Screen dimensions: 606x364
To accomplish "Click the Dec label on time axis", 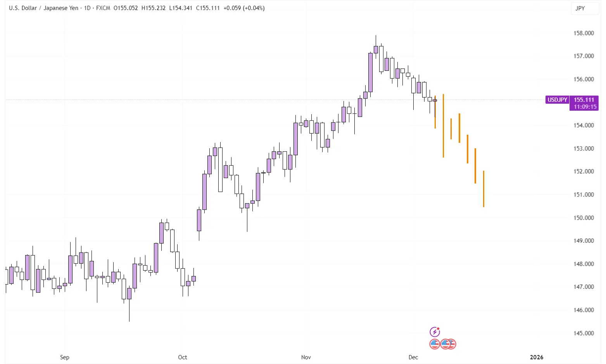I will tap(413, 357).
